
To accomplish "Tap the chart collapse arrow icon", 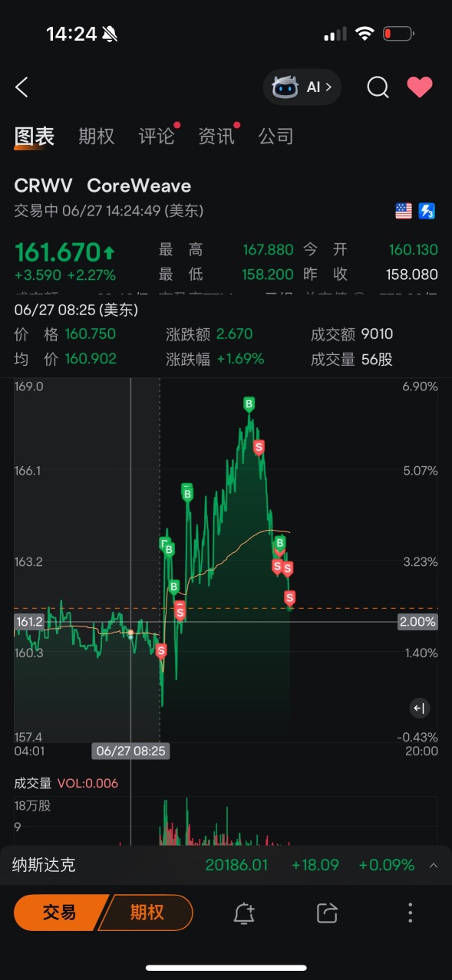I will [x=419, y=709].
